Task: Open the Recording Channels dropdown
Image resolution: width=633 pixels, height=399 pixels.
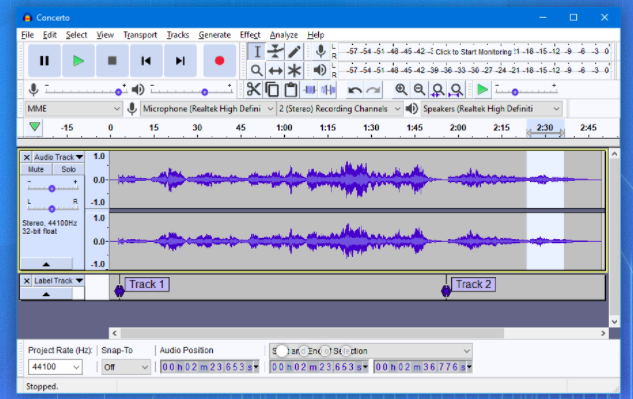Action: [x=340, y=109]
